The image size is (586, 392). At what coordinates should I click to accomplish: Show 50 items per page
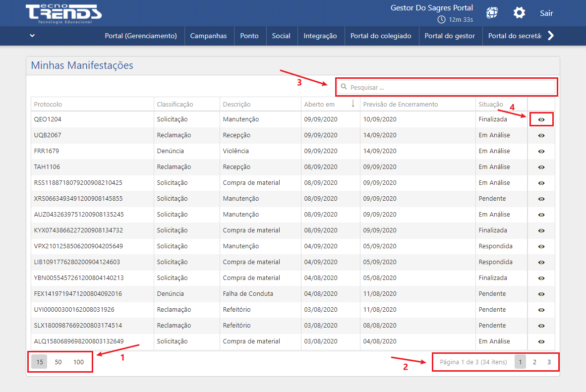[58, 362]
